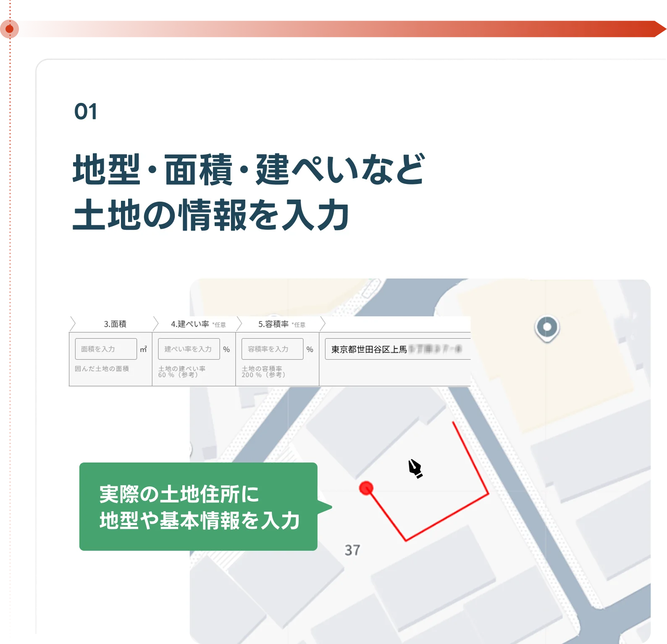Click the number 37 label on map

click(352, 550)
